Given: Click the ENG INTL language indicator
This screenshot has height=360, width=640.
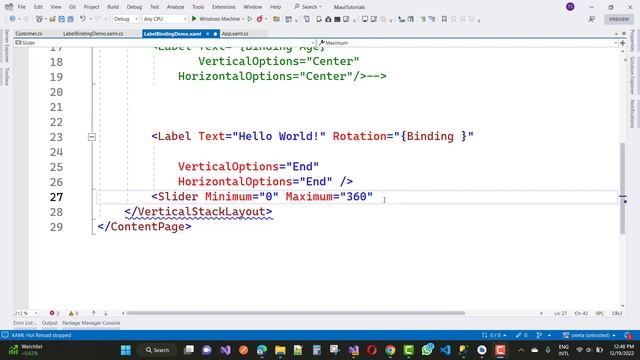Looking at the screenshot, I should pos(564,350).
